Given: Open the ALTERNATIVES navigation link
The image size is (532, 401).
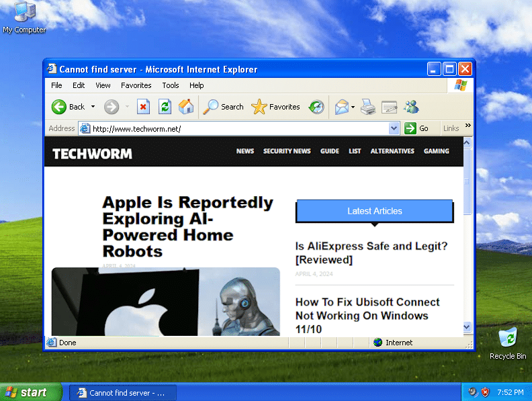Looking at the screenshot, I should point(392,151).
